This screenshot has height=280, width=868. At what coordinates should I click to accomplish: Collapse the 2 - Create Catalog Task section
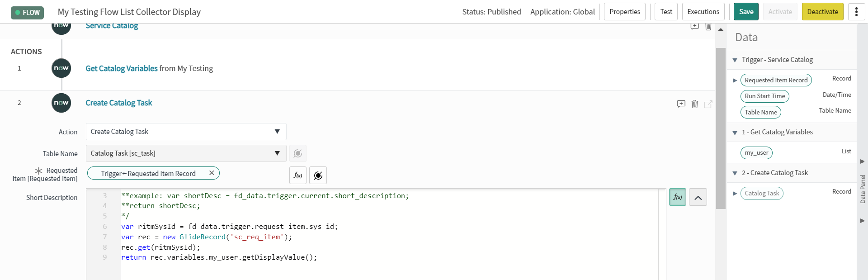735,173
